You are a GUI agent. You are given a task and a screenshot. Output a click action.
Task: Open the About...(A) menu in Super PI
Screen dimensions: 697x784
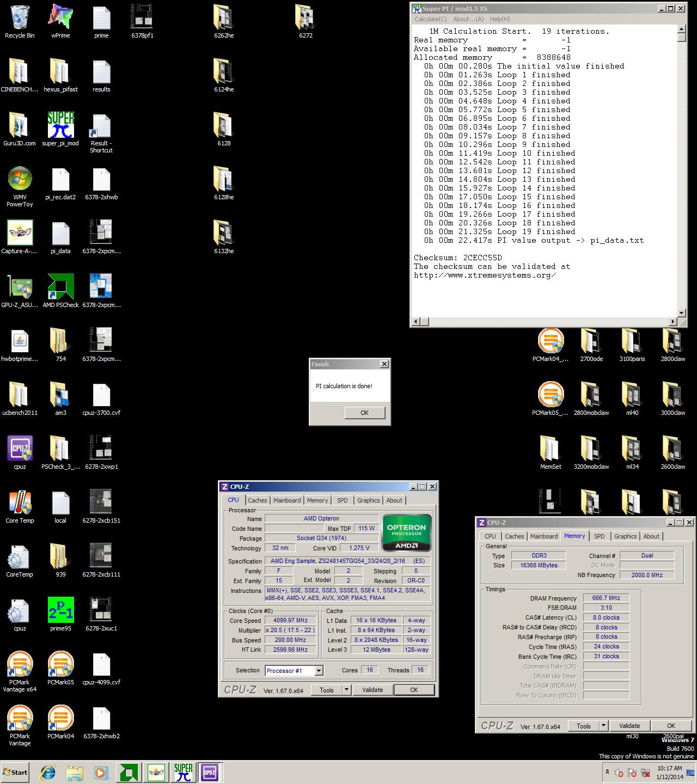tap(468, 19)
